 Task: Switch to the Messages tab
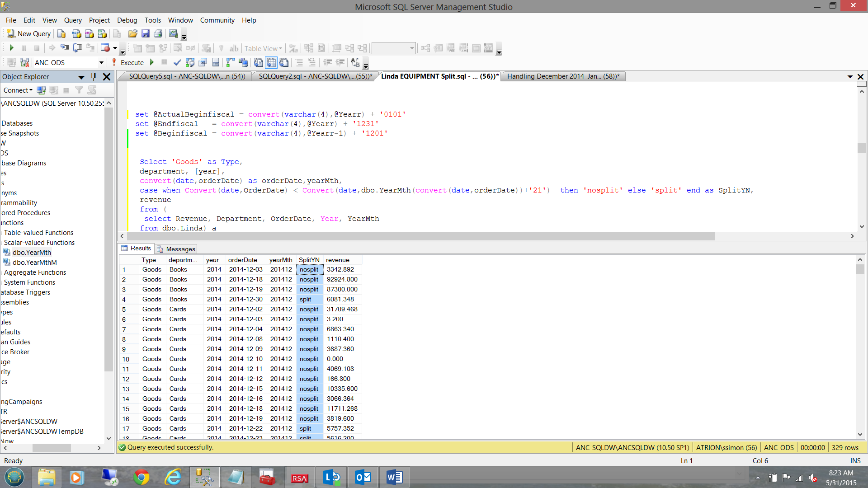coord(176,249)
